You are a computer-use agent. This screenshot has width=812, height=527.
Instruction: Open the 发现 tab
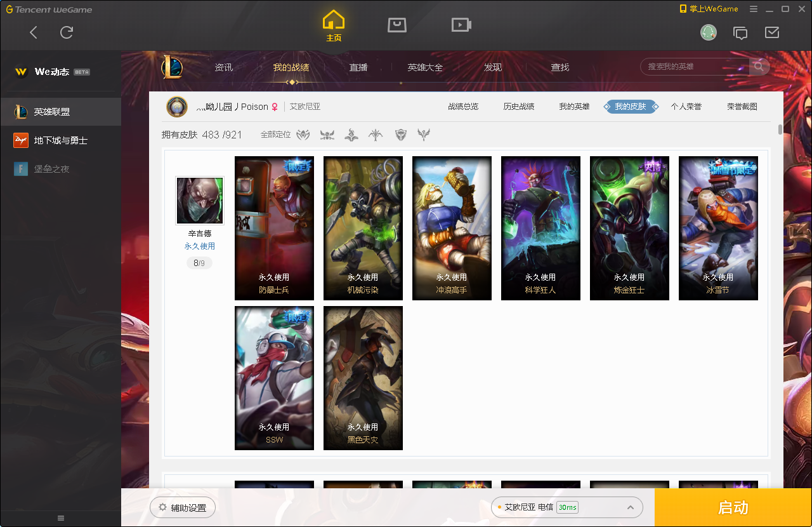point(493,67)
